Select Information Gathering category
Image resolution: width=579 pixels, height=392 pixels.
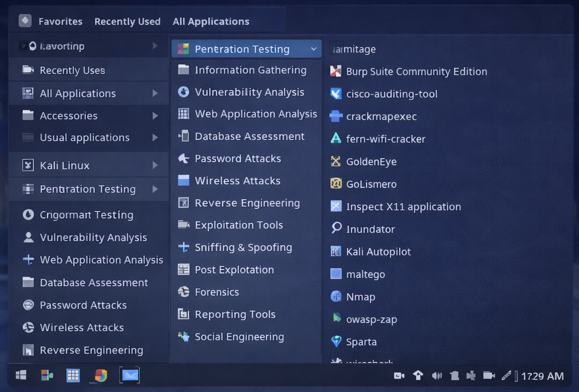pyautogui.click(x=246, y=70)
